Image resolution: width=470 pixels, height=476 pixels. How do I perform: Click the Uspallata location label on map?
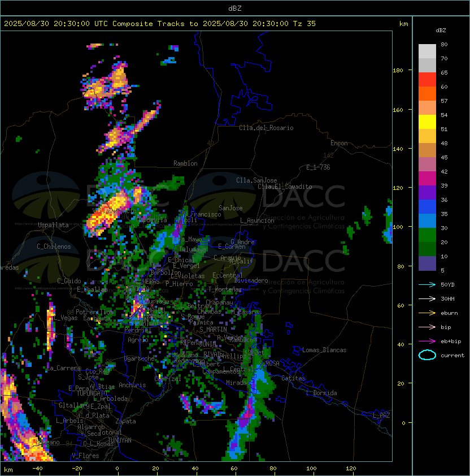pos(53,225)
